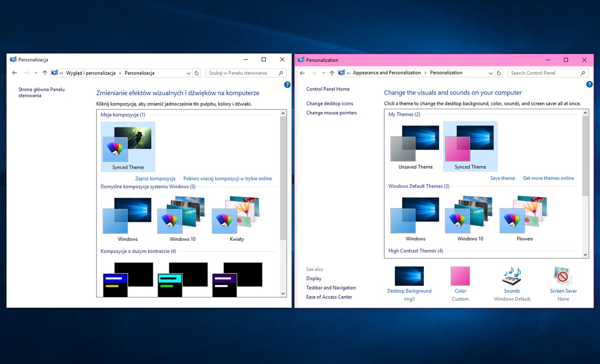Viewport: 600px width, 364px height.
Task: Open Taskbar and Navigation link
Action: click(331, 288)
